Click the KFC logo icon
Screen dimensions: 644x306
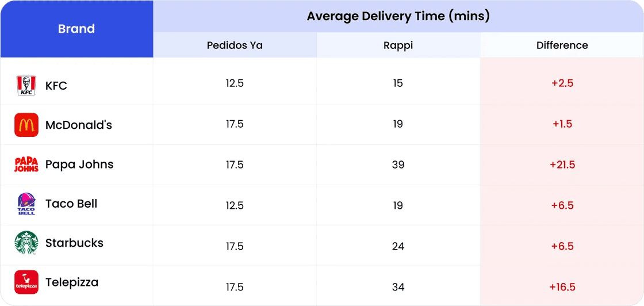click(26, 86)
